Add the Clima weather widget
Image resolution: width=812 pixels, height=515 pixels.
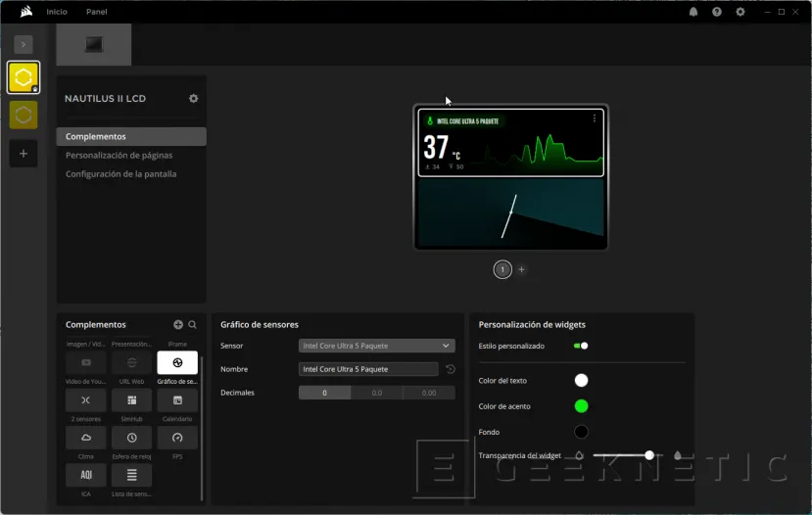86,438
